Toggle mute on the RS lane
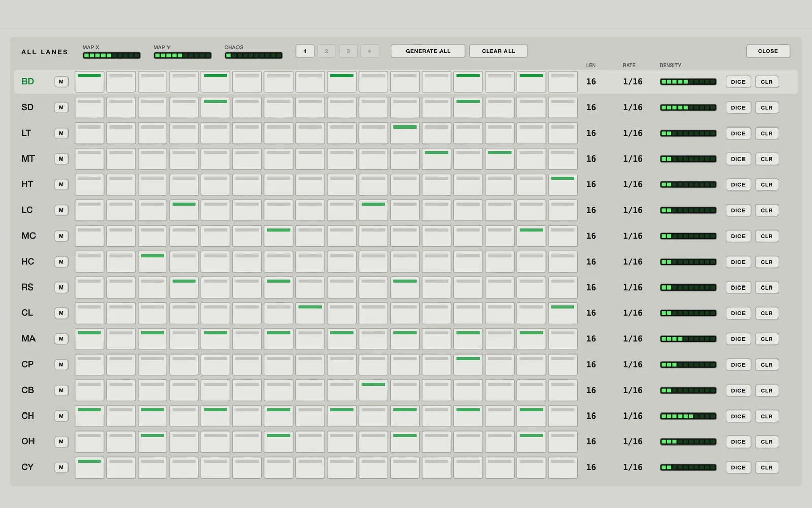This screenshot has height=508, width=812. click(61, 288)
